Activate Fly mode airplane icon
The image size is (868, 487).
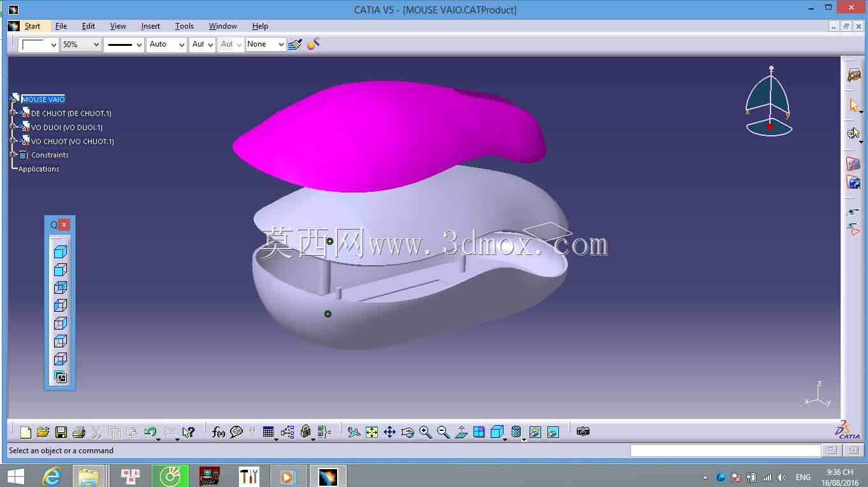coord(354,432)
